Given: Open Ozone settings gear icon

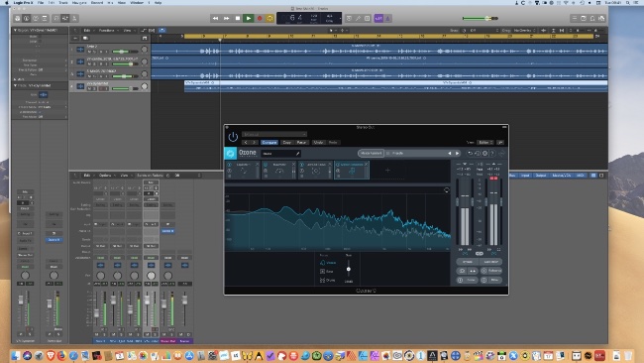Looking at the screenshot, I should [x=484, y=153].
